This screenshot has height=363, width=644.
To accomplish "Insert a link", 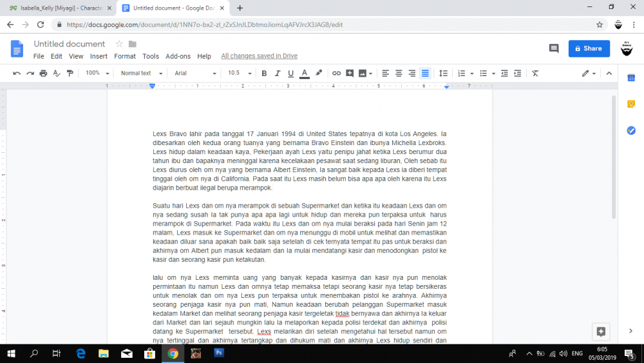I will pos(336,73).
